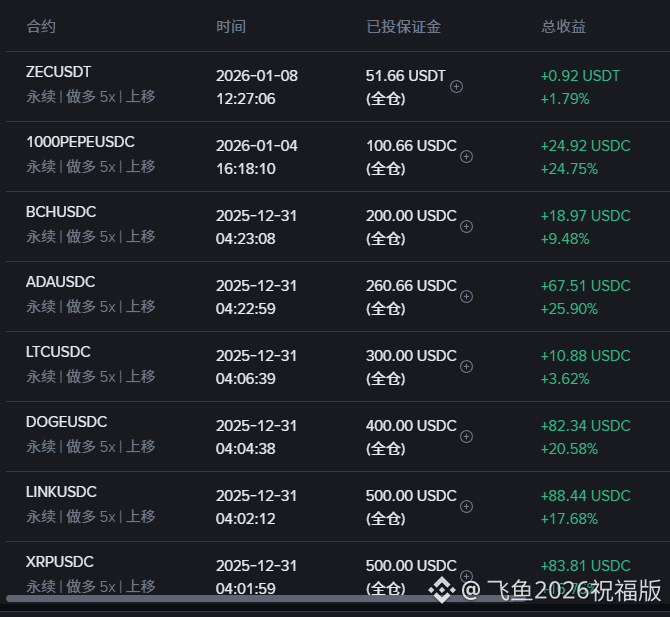Add margin to the DOGEUSDC position
Image resolution: width=670 pixels, height=617 pixels.
(466, 437)
